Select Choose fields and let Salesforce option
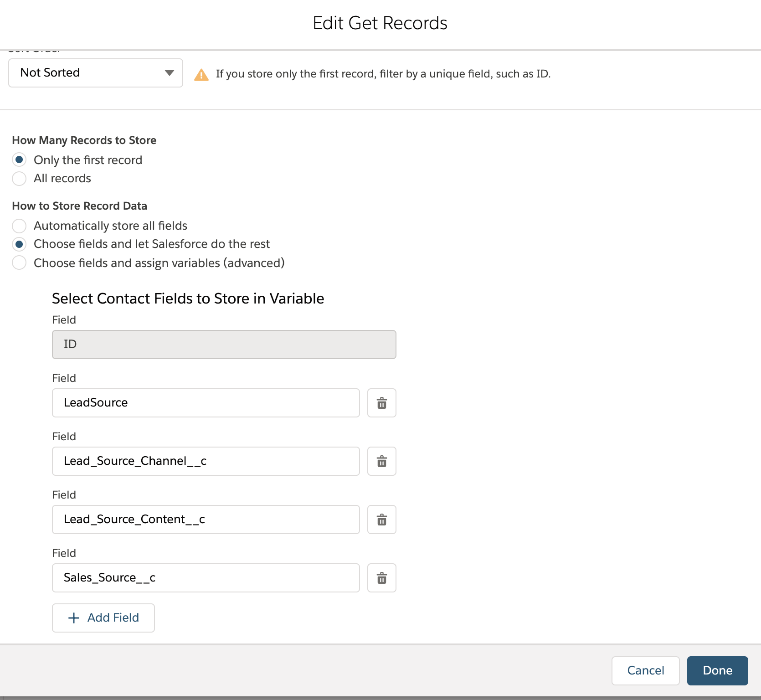This screenshot has width=761, height=700. 19,244
